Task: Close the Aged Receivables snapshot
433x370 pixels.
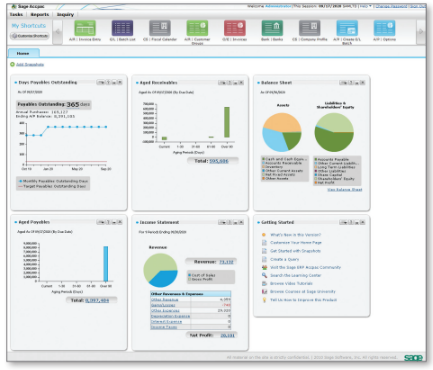Action: [x=241, y=83]
